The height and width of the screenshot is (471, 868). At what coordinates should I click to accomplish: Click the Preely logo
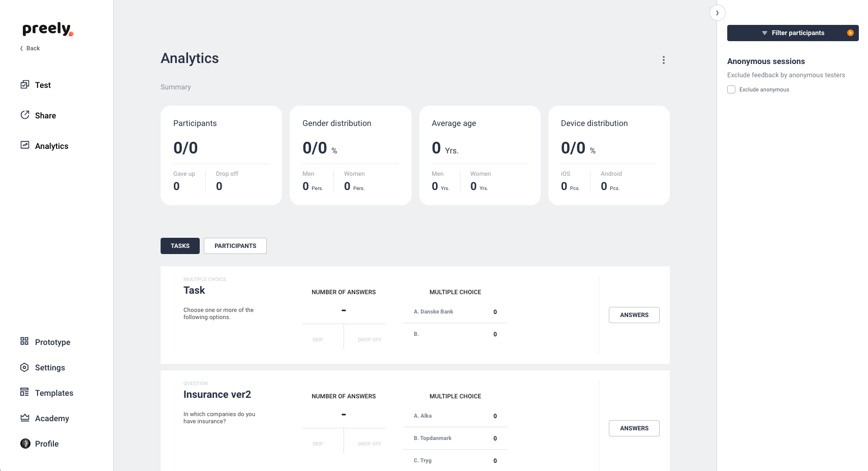[x=47, y=29]
